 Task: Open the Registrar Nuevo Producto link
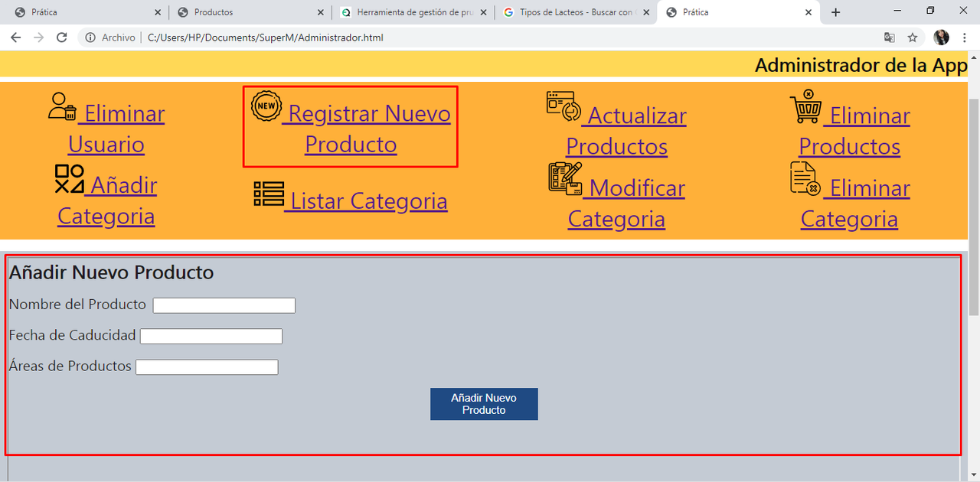[366, 129]
